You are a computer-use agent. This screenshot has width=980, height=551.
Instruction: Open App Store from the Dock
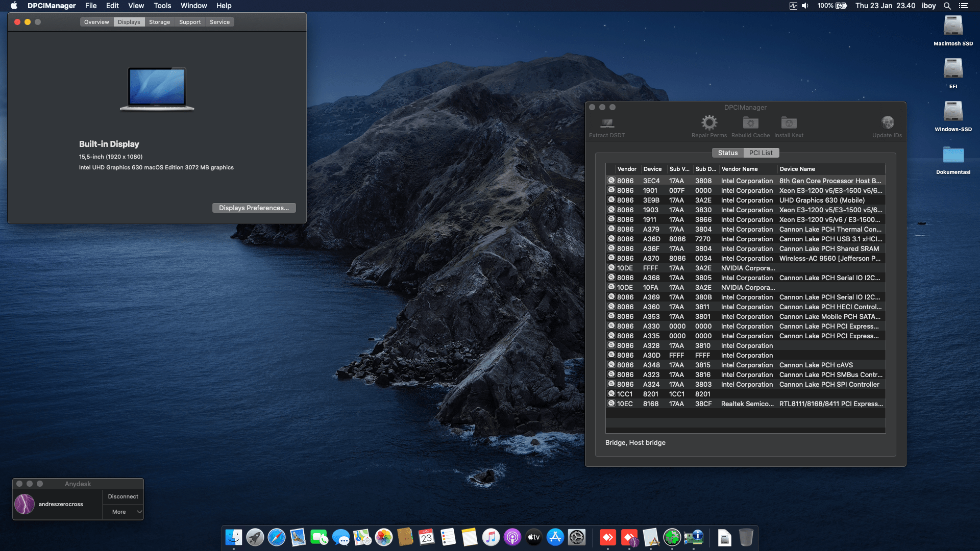coord(555,537)
